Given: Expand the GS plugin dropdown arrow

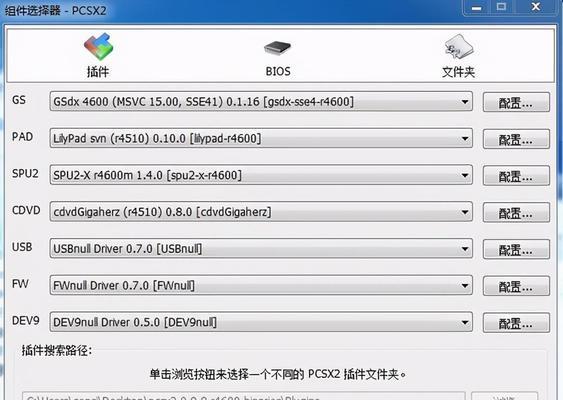Looking at the screenshot, I should [x=464, y=102].
